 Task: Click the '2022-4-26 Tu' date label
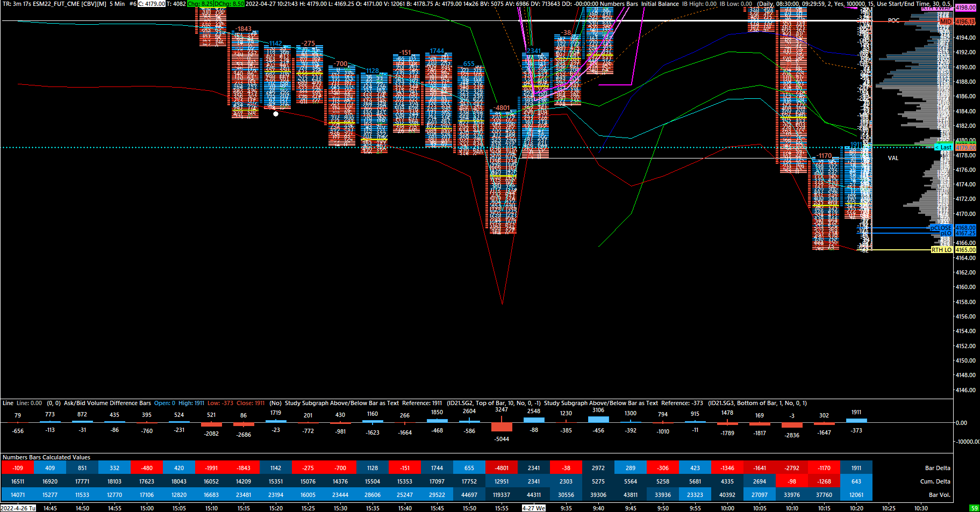18,508
